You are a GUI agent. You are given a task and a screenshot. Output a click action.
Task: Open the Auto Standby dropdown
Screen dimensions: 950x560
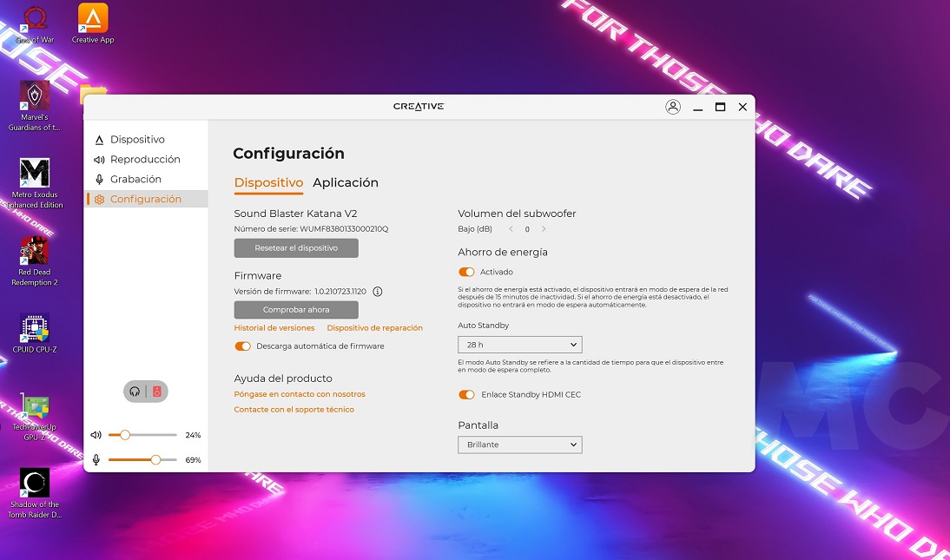click(519, 345)
